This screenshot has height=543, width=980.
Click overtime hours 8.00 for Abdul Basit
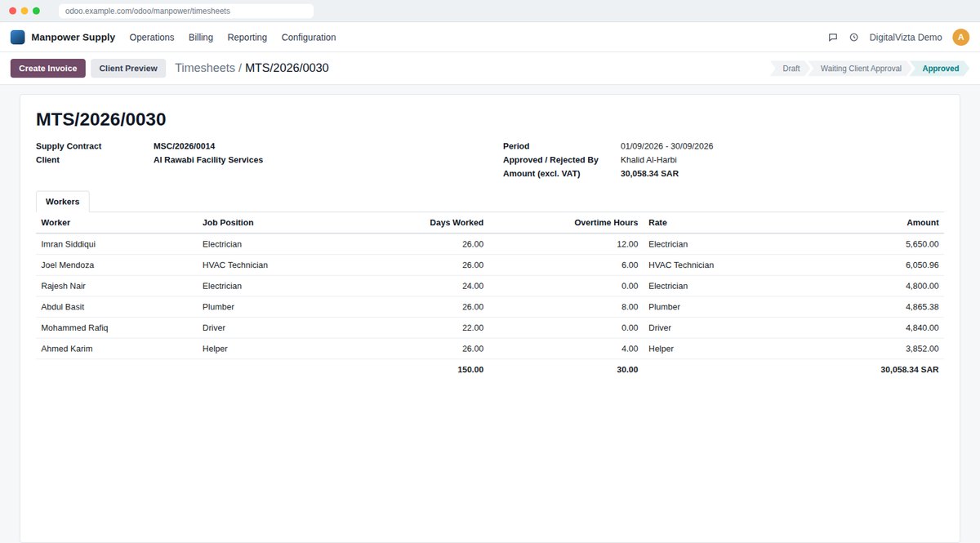click(x=630, y=307)
